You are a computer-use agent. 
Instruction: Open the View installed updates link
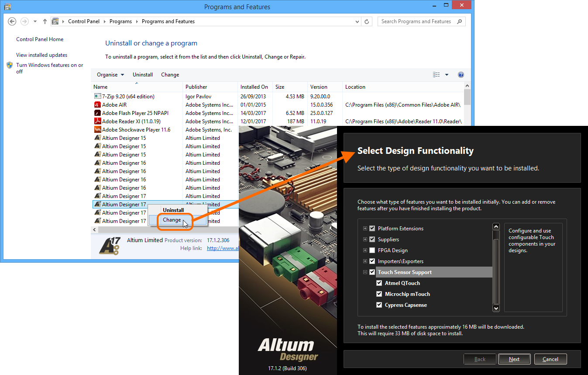pos(42,55)
